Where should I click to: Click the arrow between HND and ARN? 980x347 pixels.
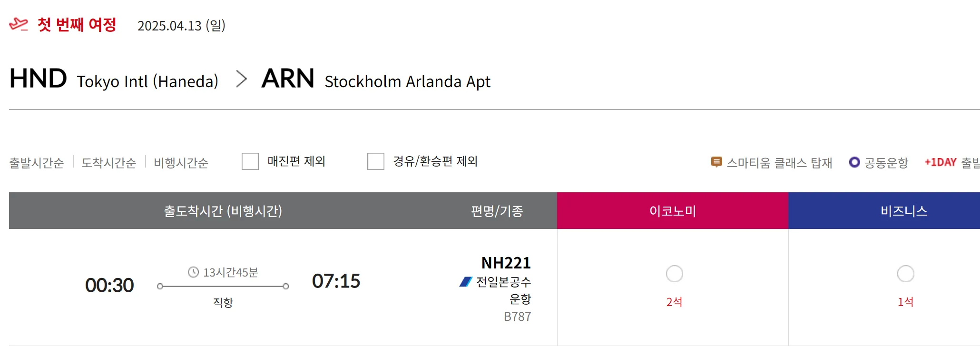pos(241,79)
